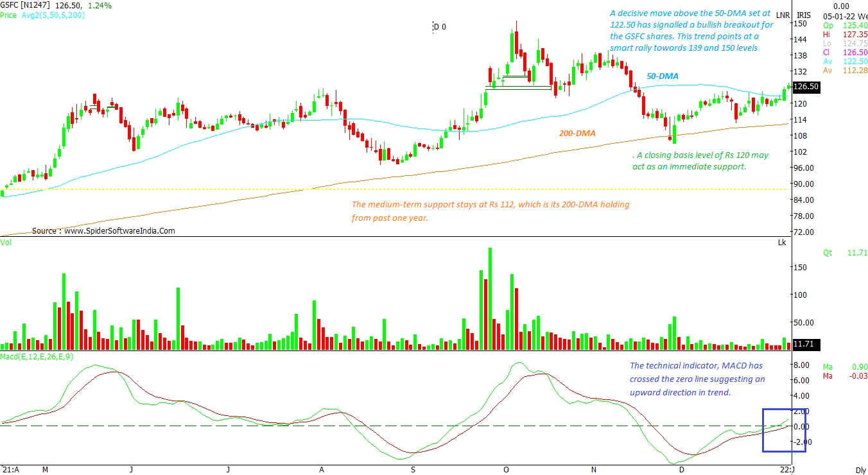Select the Macd(E,12,E,26,E,9) indicator title
Screen dimensions: 868x475
click(37, 356)
